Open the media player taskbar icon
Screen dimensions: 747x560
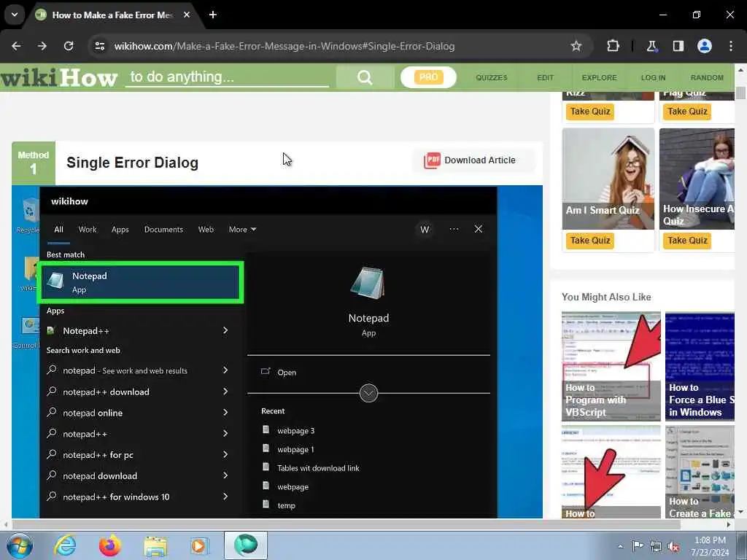click(199, 546)
